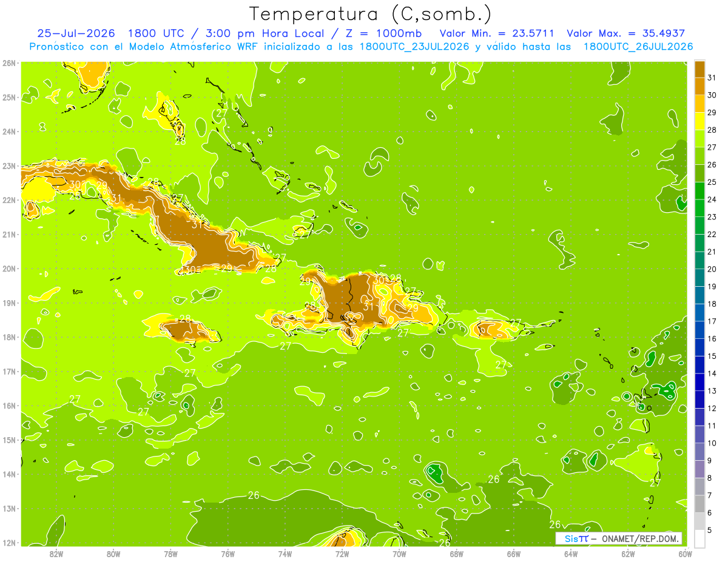This screenshot has width=728, height=562.
Task: Click the '16N' latitude axis label
Action: pyautogui.click(x=9, y=406)
